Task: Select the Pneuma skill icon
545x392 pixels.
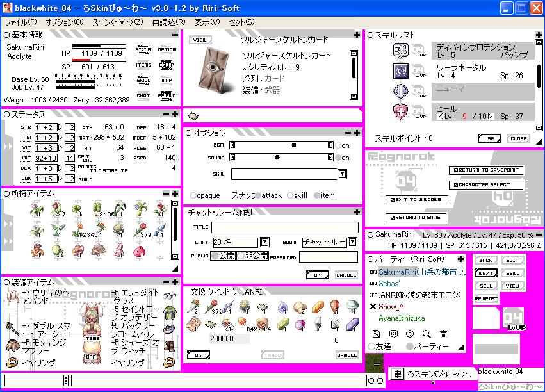Action: click(x=400, y=92)
